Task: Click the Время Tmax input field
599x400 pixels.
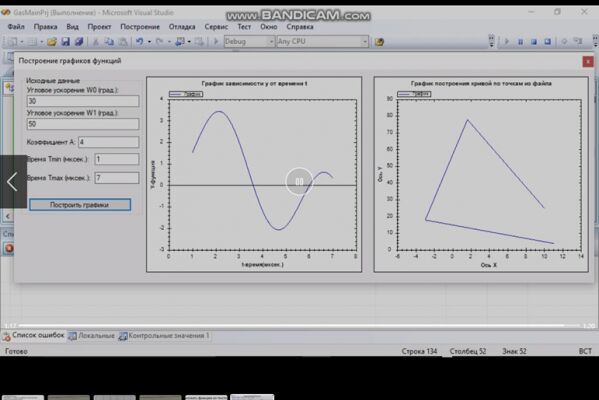Action: tap(117, 178)
